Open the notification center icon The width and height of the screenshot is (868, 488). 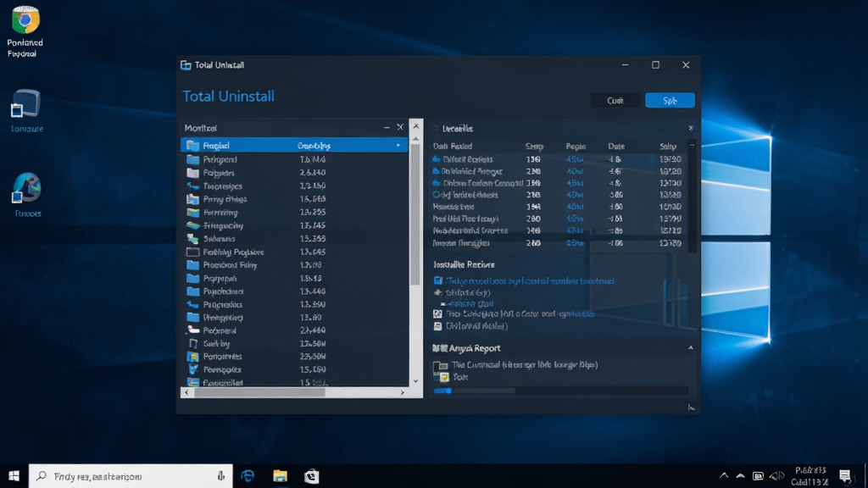845,476
